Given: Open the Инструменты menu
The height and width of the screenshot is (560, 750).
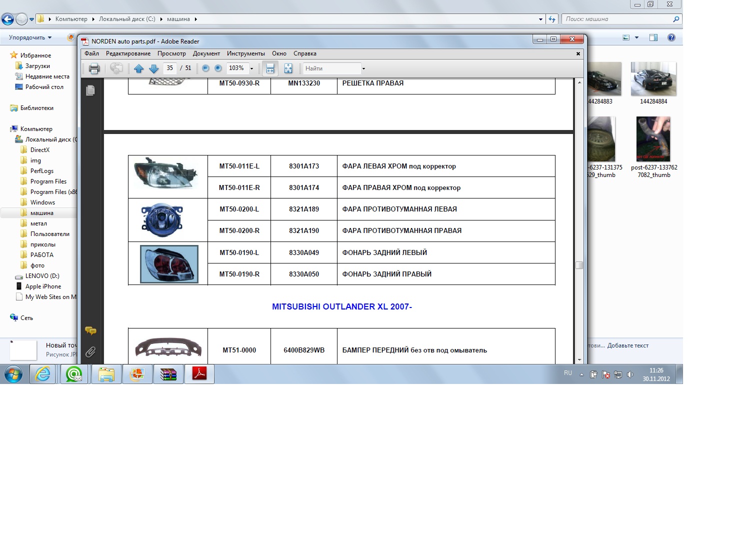Looking at the screenshot, I should (245, 53).
